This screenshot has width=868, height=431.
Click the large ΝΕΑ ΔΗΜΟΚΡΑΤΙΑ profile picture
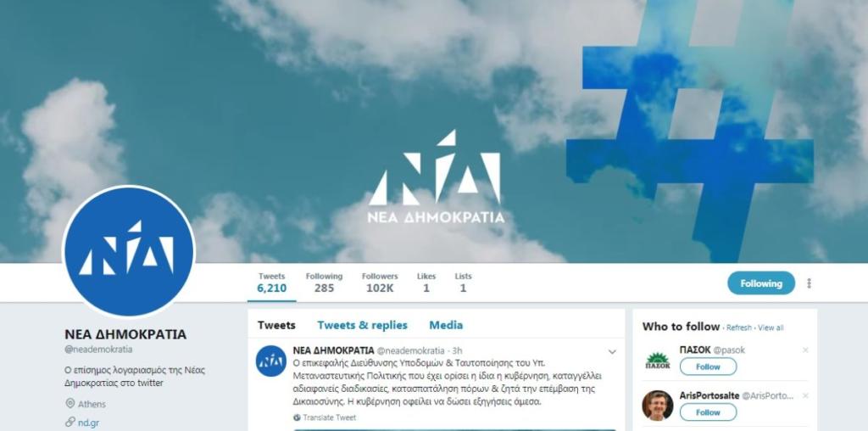pyautogui.click(x=129, y=251)
